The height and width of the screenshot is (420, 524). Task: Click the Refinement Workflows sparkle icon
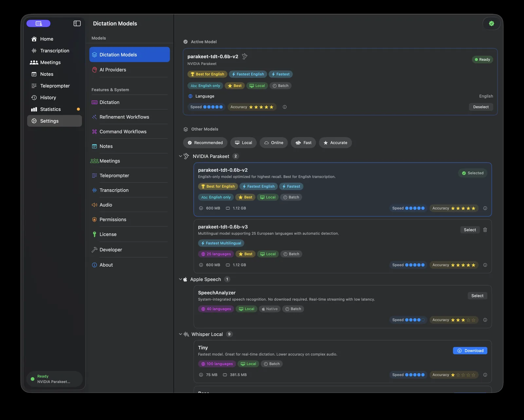pyautogui.click(x=94, y=117)
